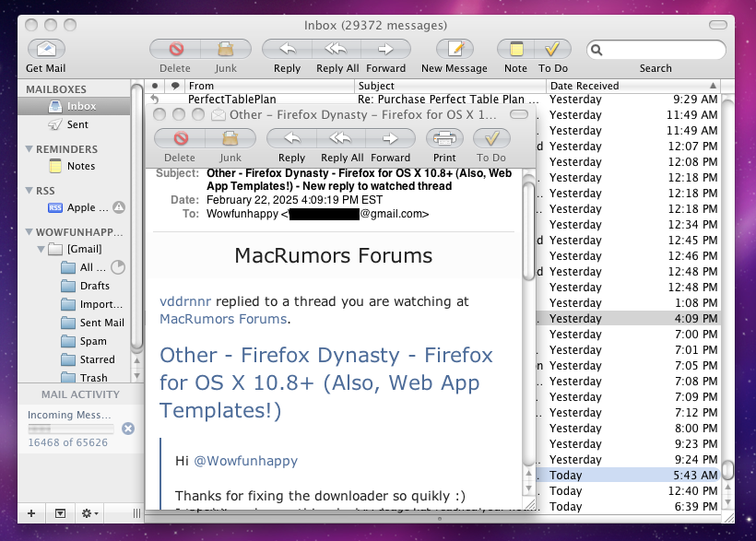Mark the open message as Junk in the message window
This screenshot has width=756, height=541.
point(230,138)
